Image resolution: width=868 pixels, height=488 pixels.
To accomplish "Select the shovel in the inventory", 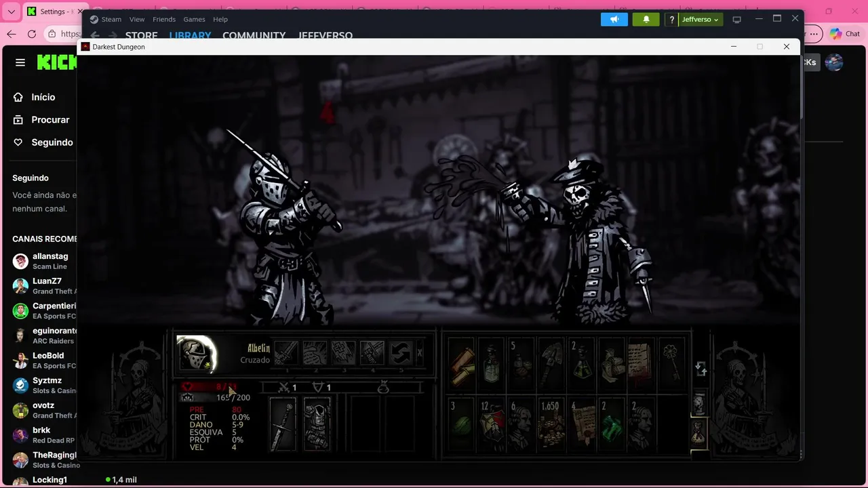I will (x=551, y=365).
